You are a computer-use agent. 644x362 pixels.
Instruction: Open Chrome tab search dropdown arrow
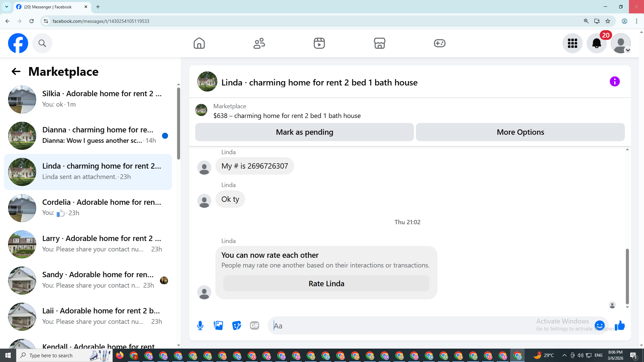coord(6,7)
